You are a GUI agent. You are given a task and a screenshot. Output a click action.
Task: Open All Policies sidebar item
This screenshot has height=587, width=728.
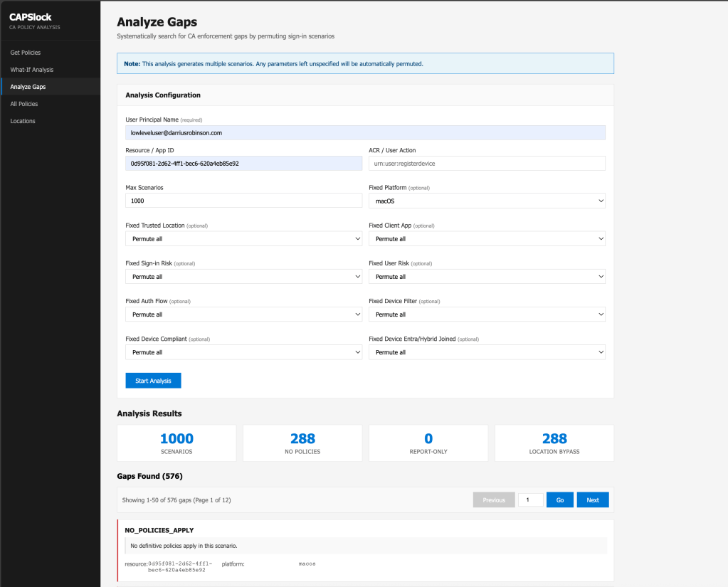pyautogui.click(x=23, y=104)
